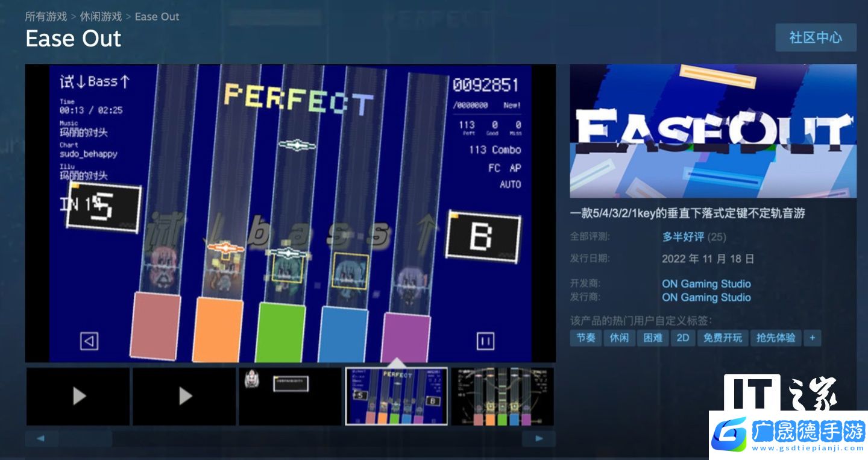868x460 pixels.
Task: Click the pink lane key in screenshot
Action: pyautogui.click(x=156, y=326)
